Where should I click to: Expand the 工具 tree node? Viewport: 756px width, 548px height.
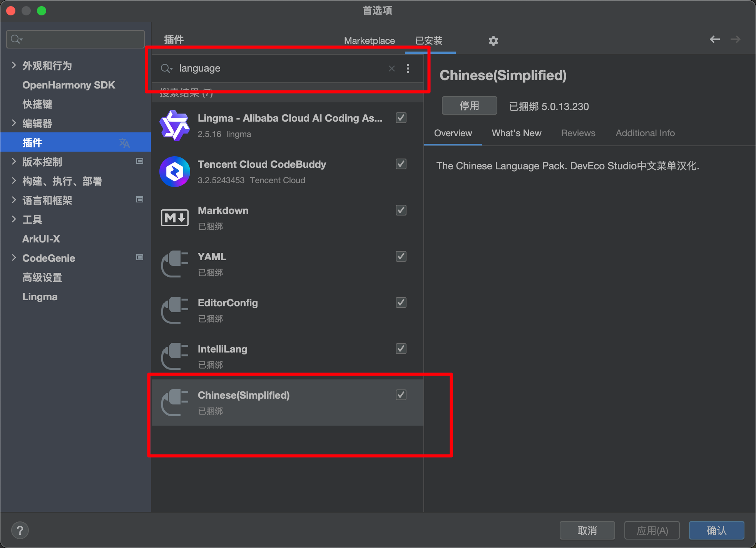14,219
